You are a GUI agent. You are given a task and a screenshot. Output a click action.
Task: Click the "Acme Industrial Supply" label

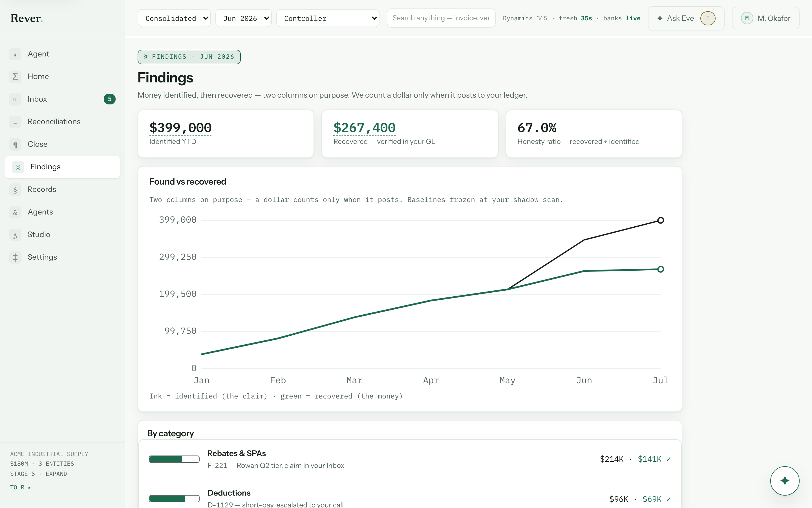click(x=49, y=454)
